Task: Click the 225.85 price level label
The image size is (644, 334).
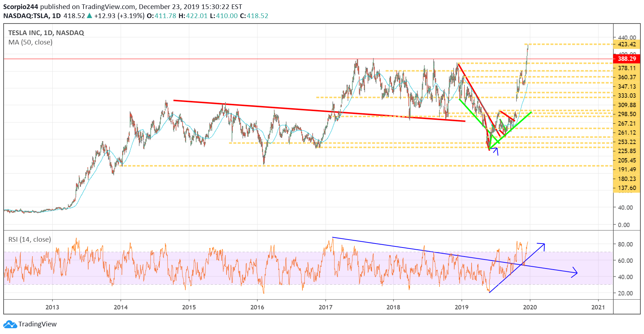Action: tap(627, 151)
